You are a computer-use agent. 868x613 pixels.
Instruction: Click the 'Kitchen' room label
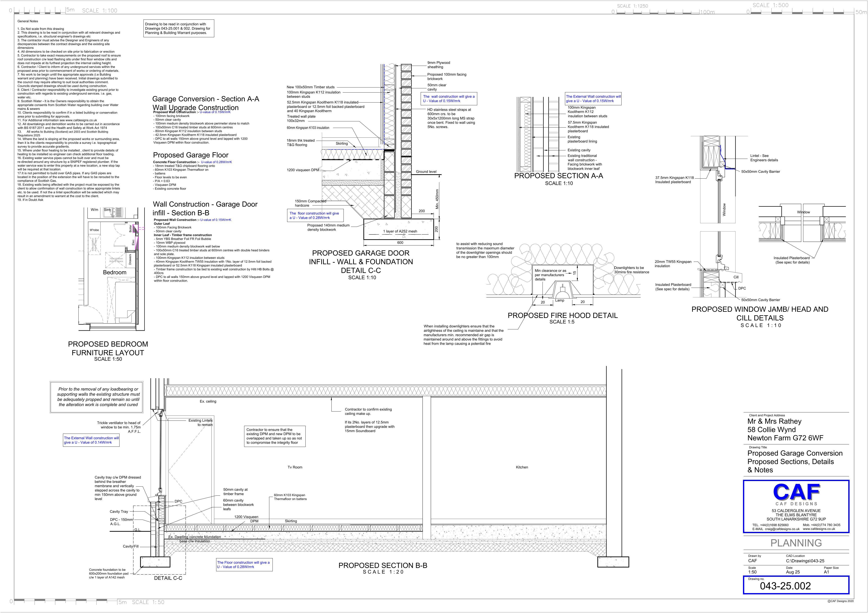[x=522, y=467]
